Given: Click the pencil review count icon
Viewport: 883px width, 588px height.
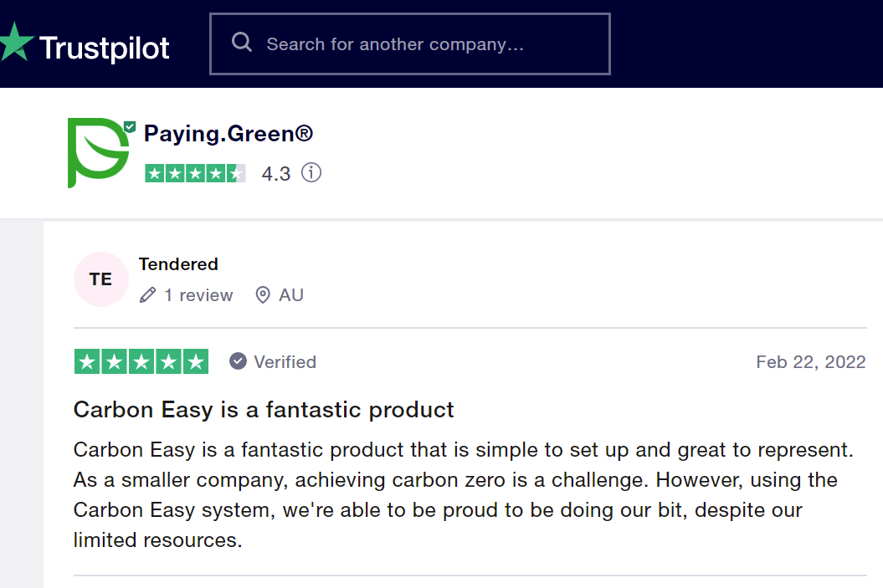Looking at the screenshot, I should click(147, 295).
